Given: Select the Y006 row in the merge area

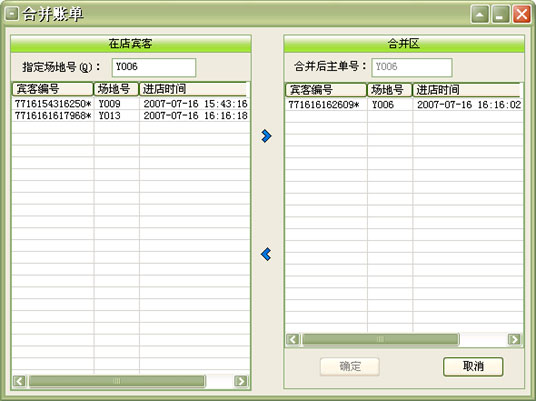Looking at the screenshot, I should click(404, 105).
